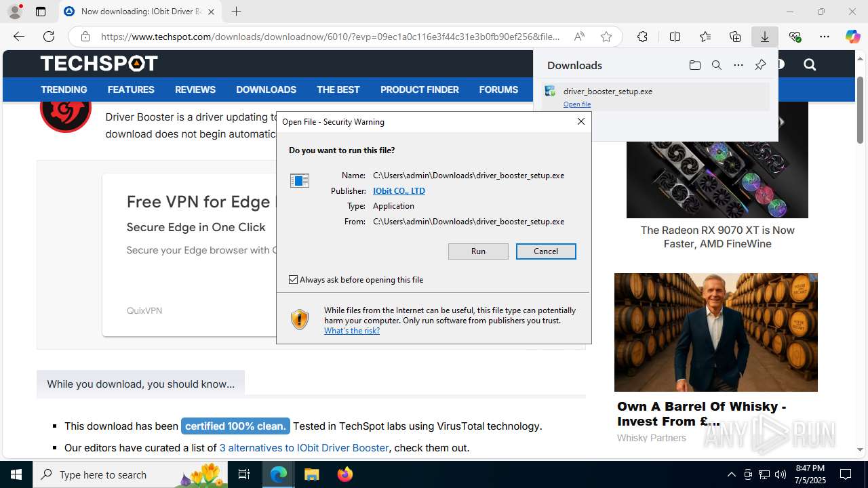Open Own A Barrel Of Whisky ad title

701,413
